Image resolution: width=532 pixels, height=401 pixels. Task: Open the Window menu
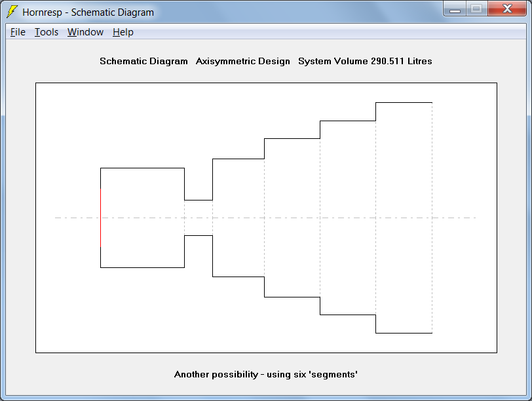pos(85,32)
